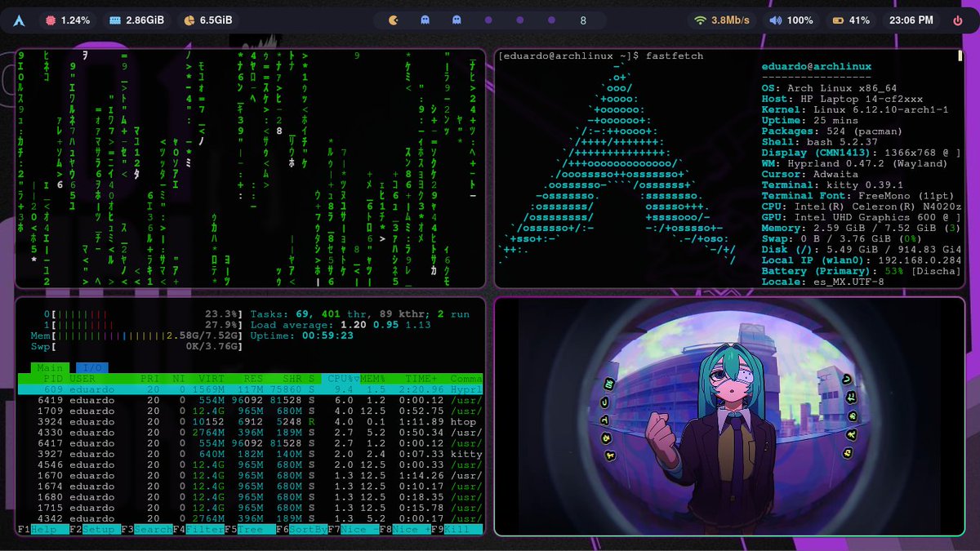The height and width of the screenshot is (551, 980).
Task: Select the ghost workspace icon next to Pac-Man
Action: tap(425, 20)
